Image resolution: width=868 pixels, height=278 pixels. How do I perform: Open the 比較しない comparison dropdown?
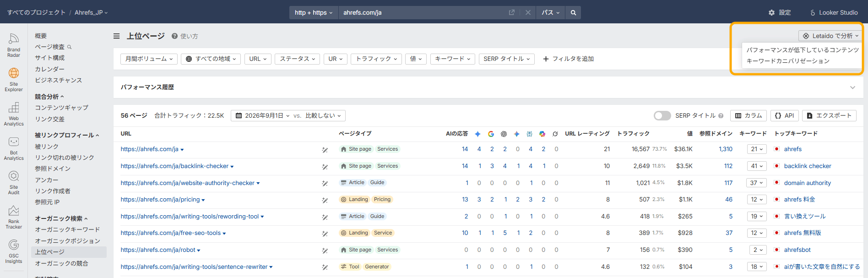323,115
